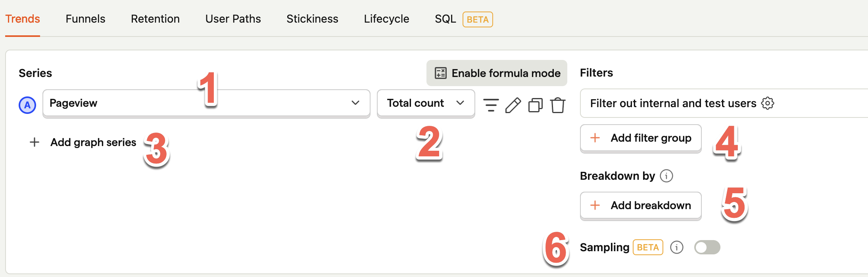Click the series A letter badge
Screen dimensions: 868x277
[27, 105]
